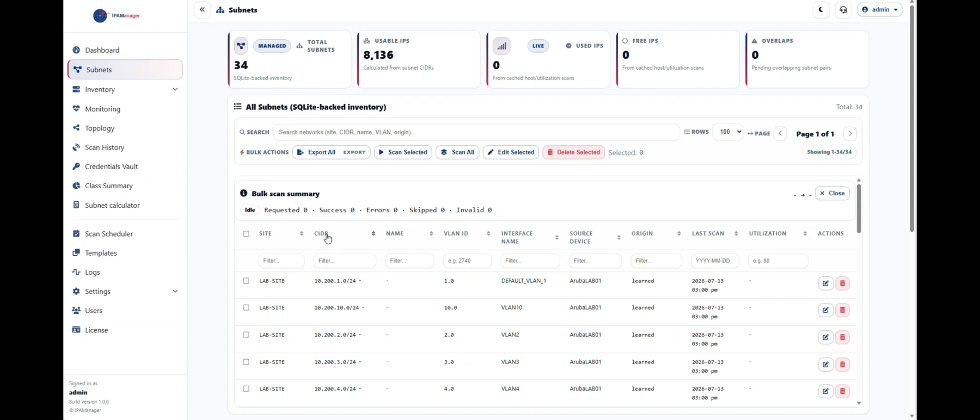980x420 pixels.
Task: Open the 10.200.10.0/24 CIDR caret
Action: tap(363, 308)
